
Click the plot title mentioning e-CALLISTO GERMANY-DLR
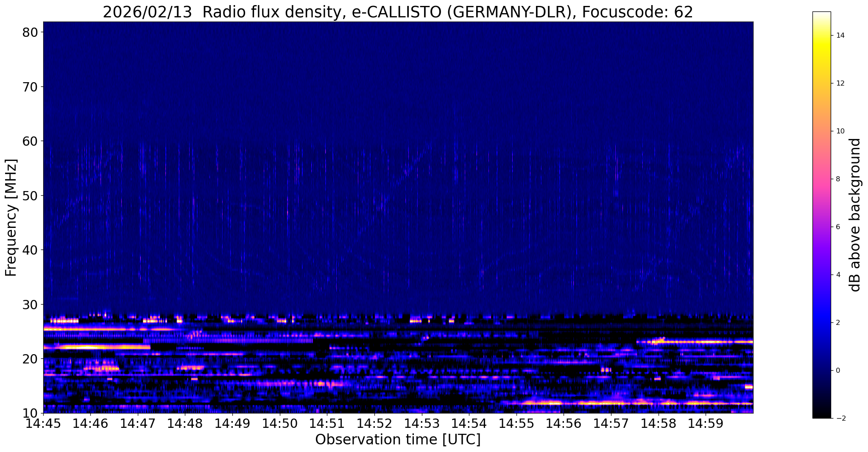(398, 12)
